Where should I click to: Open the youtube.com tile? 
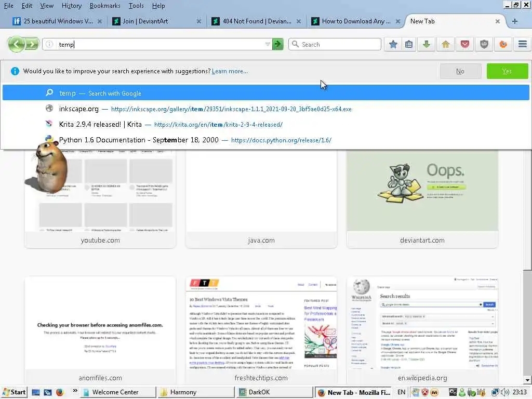click(x=100, y=199)
